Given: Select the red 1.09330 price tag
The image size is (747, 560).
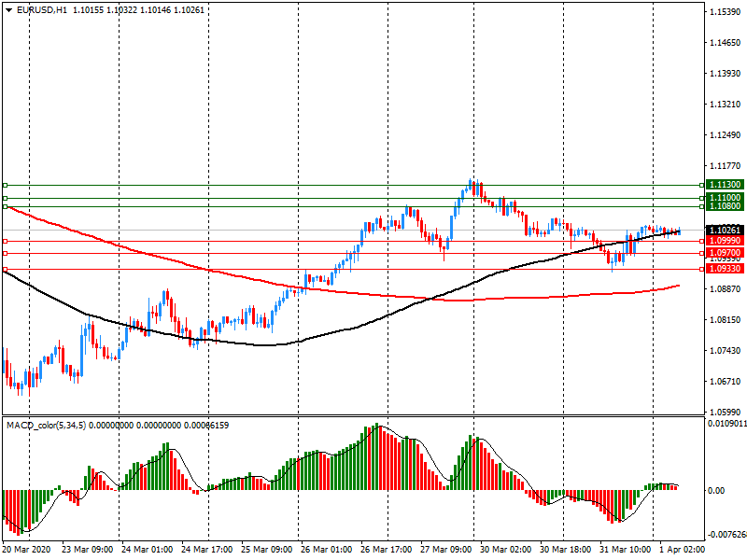Looking at the screenshot, I should coord(725,269).
